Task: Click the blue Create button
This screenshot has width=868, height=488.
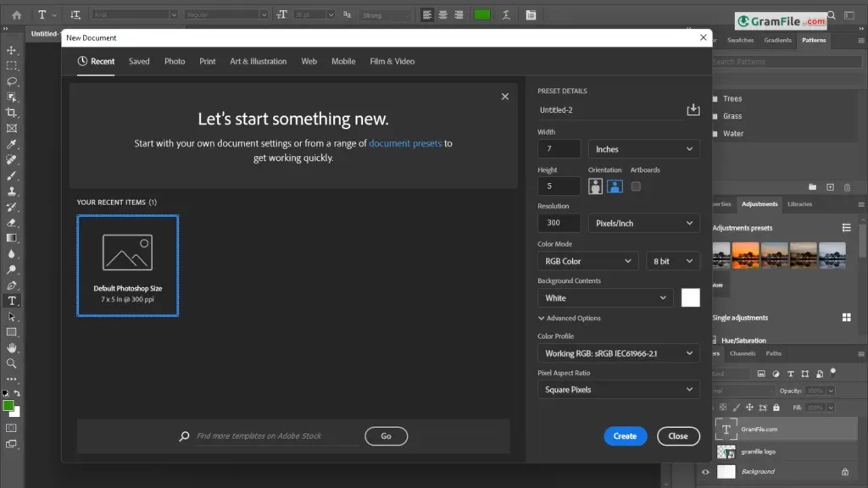Action: pos(625,436)
